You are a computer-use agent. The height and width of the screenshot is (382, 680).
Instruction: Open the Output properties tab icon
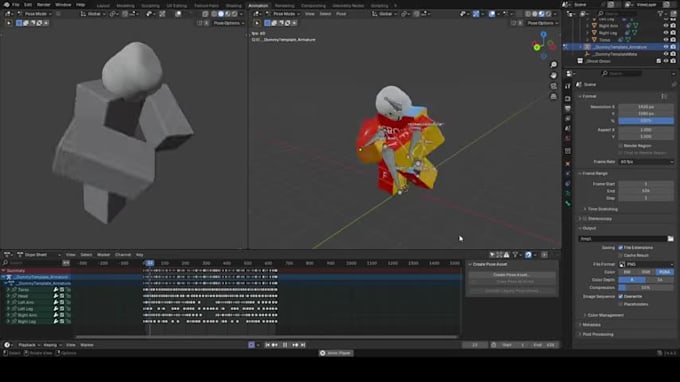pyautogui.click(x=568, y=108)
